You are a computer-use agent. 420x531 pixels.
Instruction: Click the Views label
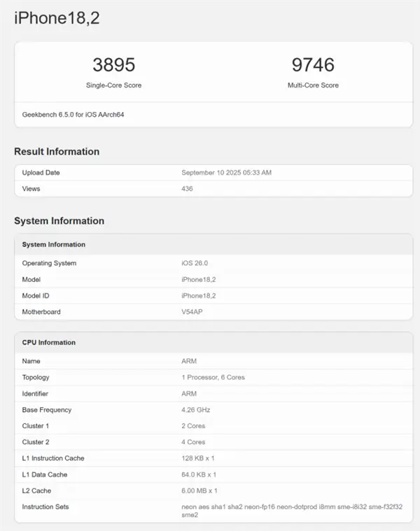coord(31,189)
